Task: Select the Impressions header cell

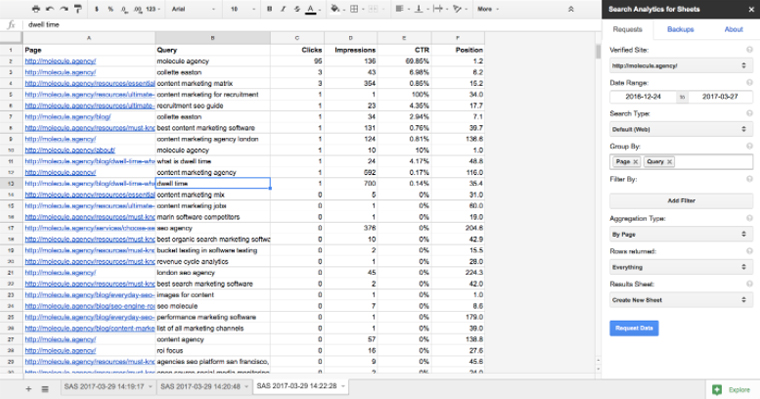Action: tap(351, 50)
